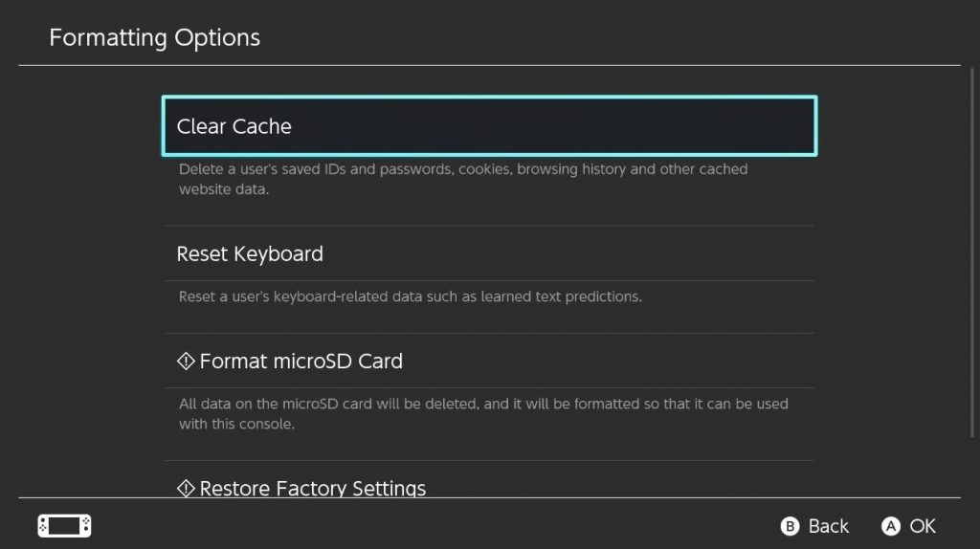The width and height of the screenshot is (980, 549).
Task: Open the Reset Keyboard option
Action: point(489,253)
